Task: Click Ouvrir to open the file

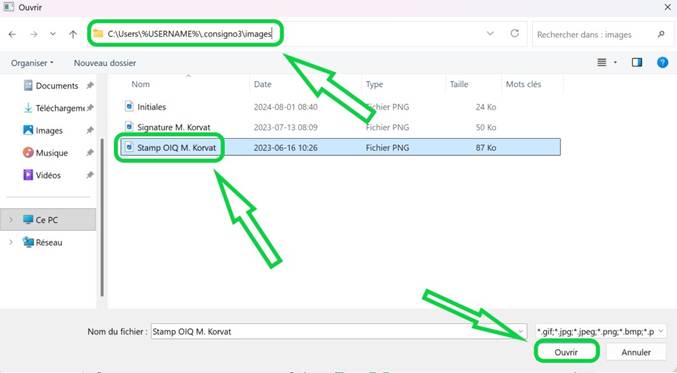Action: pos(566,352)
